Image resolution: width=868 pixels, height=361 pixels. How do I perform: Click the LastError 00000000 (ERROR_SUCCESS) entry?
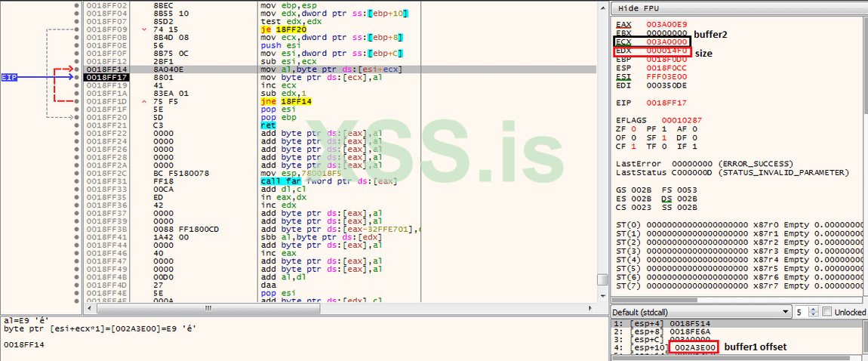pos(704,164)
